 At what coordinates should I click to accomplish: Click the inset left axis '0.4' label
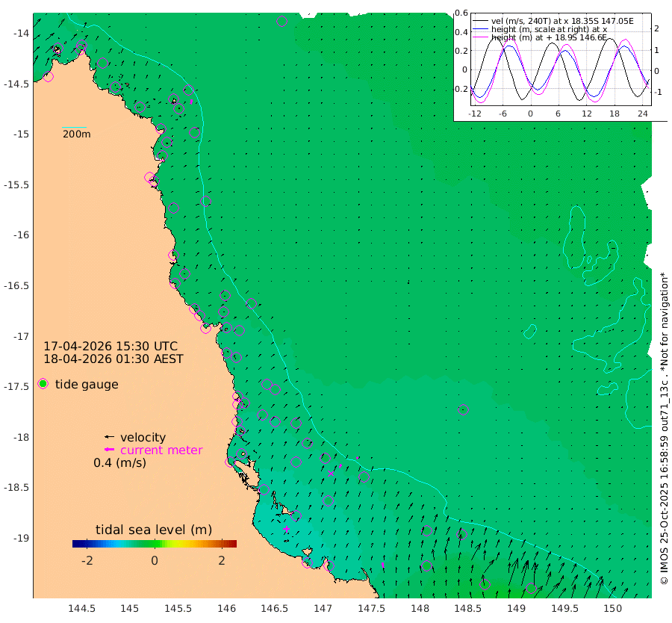pos(461,32)
